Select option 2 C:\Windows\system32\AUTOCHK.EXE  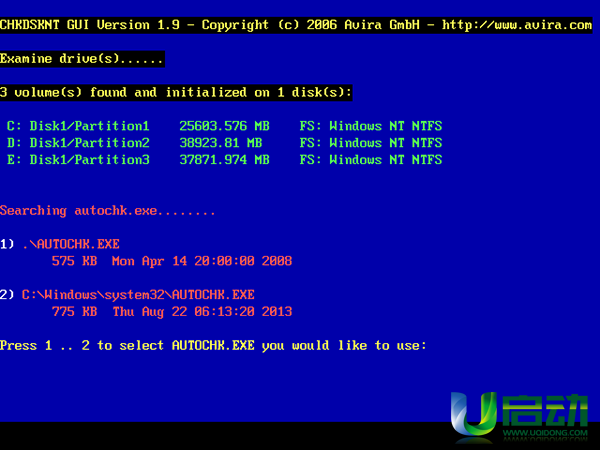127,295
